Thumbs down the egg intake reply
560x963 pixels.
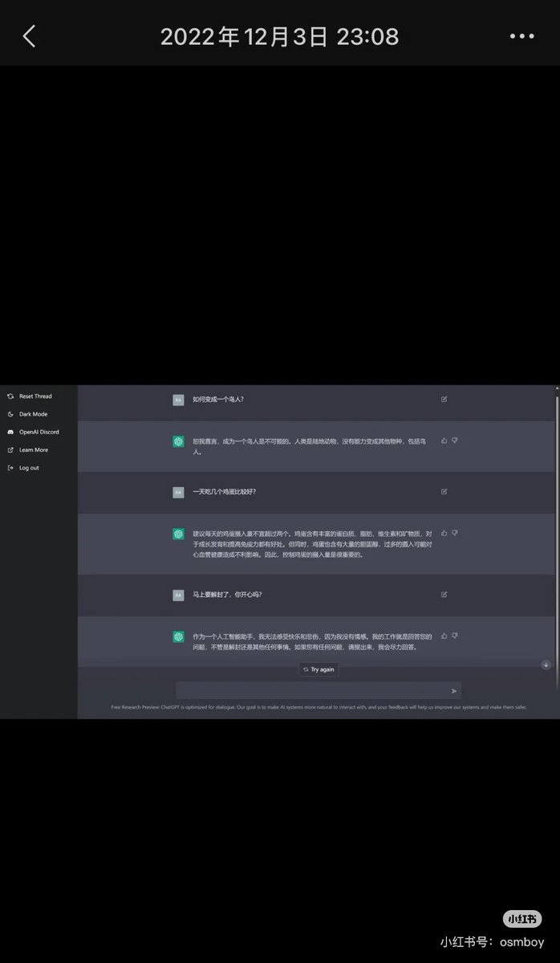click(x=455, y=533)
